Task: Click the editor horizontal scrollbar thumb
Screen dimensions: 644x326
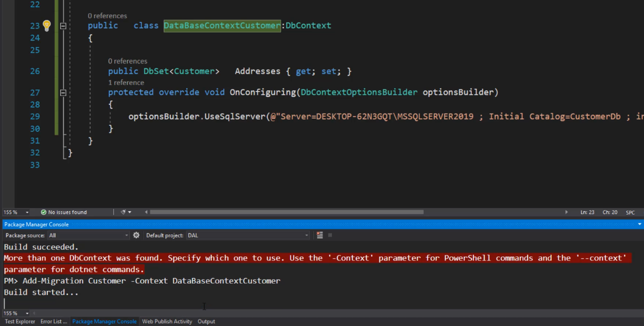Action: 287,212
